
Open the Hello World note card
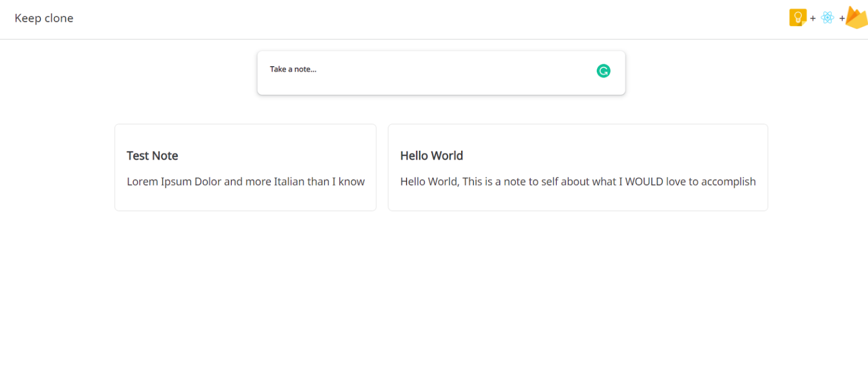[578, 167]
